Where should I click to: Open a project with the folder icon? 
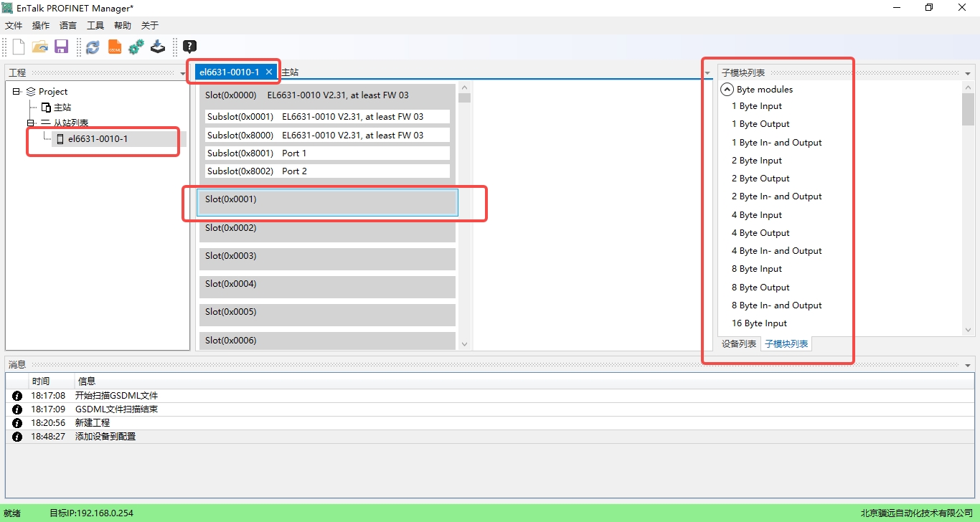(x=40, y=47)
